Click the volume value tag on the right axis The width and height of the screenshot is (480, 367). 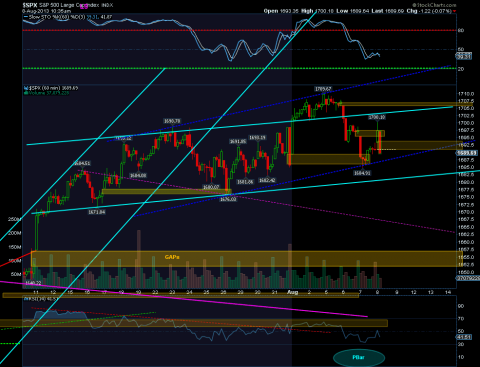[468, 278]
